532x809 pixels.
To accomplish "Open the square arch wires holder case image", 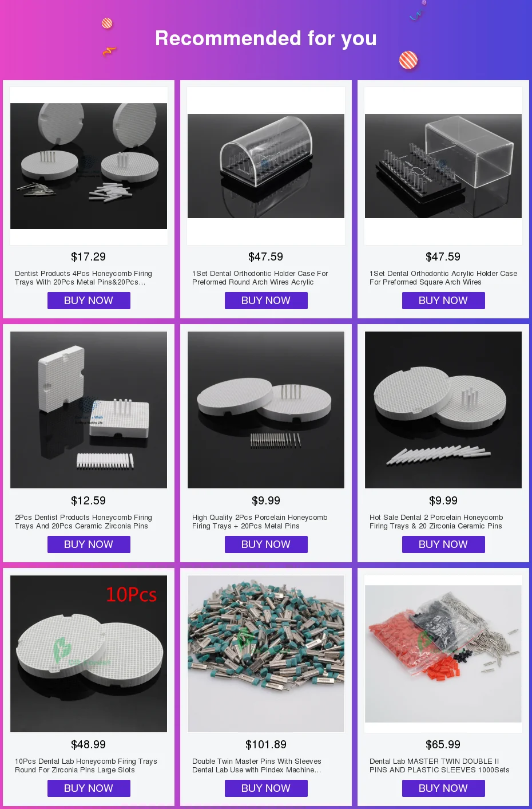I will click(x=443, y=166).
